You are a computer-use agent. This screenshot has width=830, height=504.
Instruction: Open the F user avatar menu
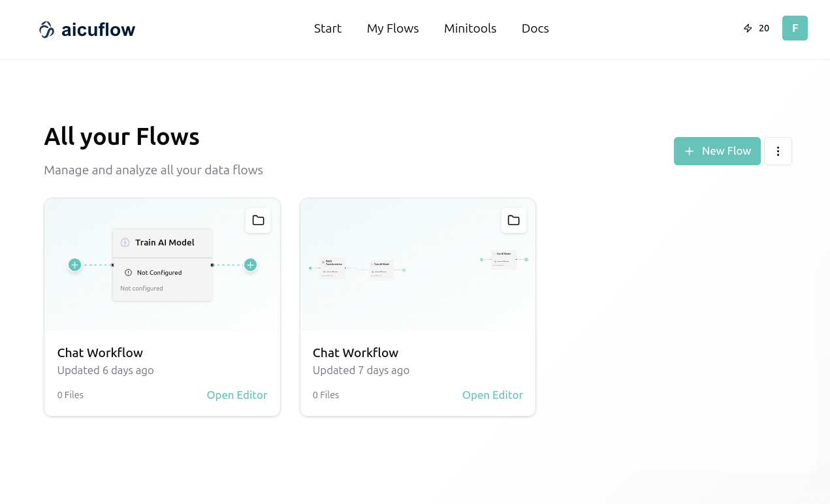click(x=795, y=28)
